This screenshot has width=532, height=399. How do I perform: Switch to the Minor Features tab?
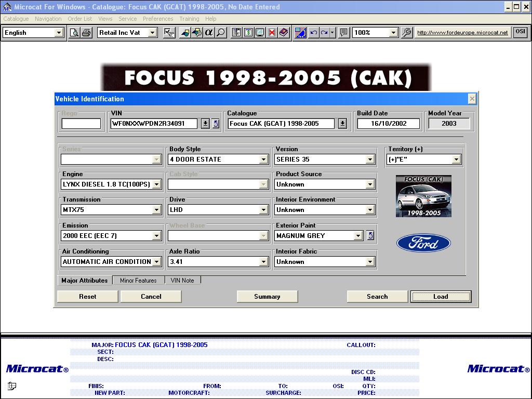(x=138, y=281)
